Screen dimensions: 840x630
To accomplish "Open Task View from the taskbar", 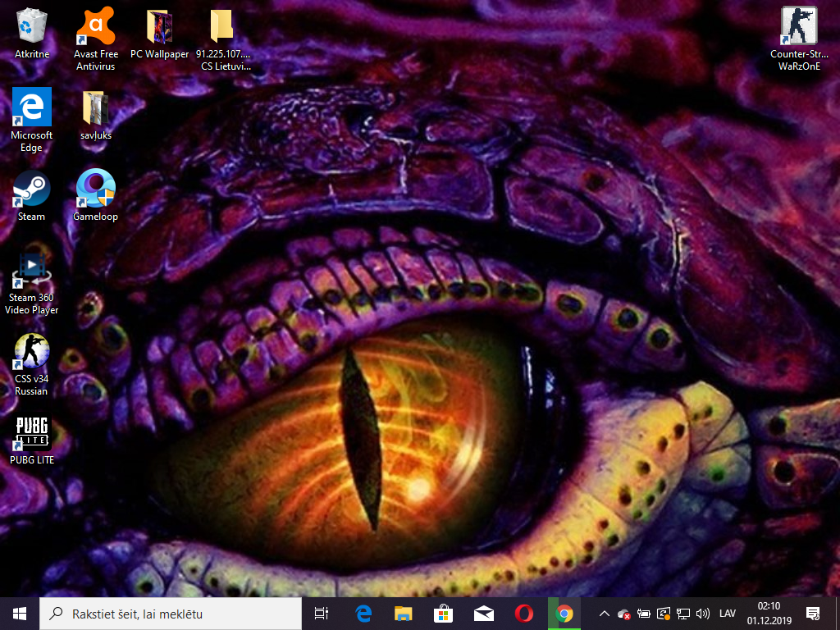I will (322, 614).
